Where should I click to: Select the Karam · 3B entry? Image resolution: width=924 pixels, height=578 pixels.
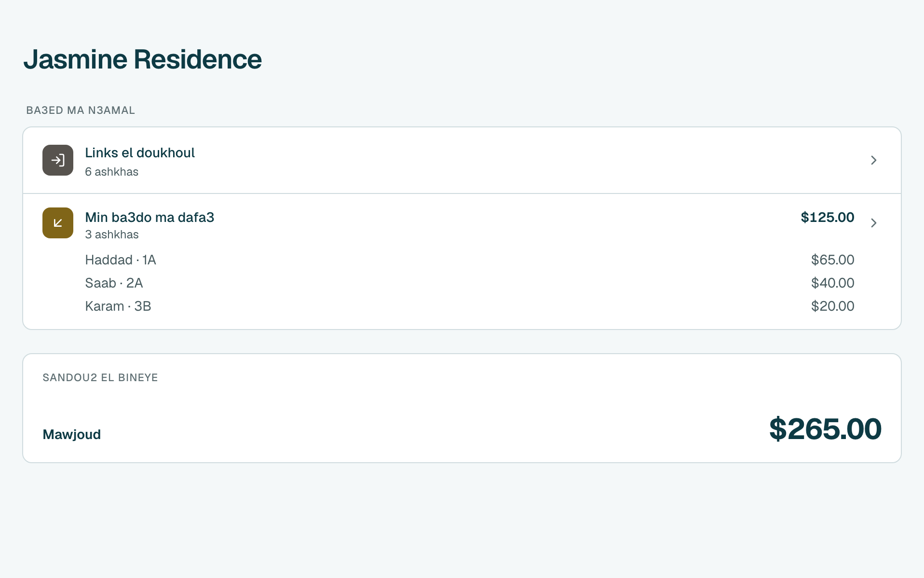118,306
